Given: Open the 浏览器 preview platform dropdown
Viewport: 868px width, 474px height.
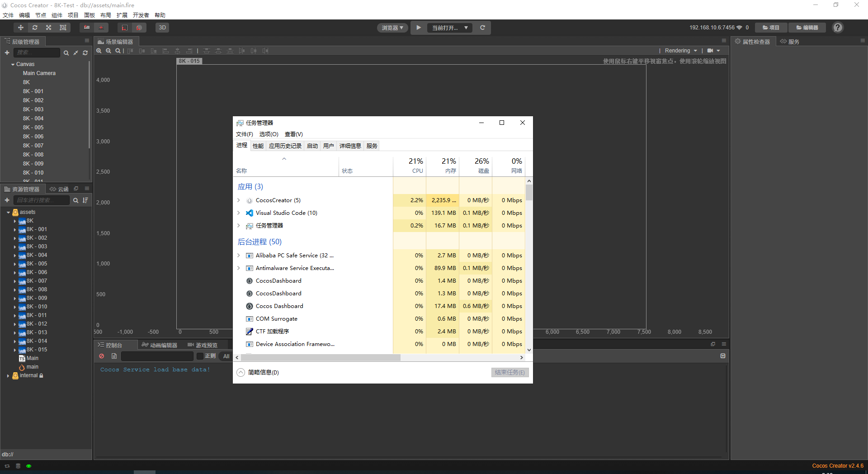Looking at the screenshot, I should [392, 28].
